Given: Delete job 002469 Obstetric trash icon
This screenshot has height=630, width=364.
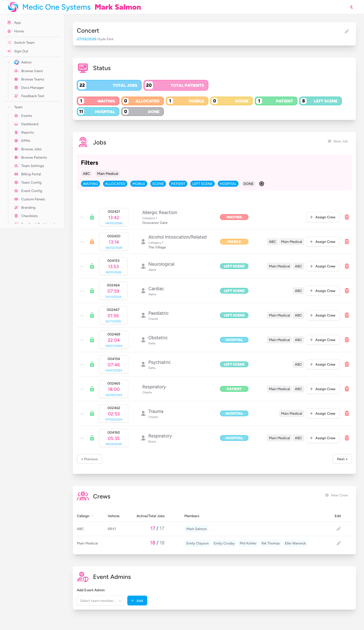Looking at the screenshot, I should pyautogui.click(x=347, y=340).
